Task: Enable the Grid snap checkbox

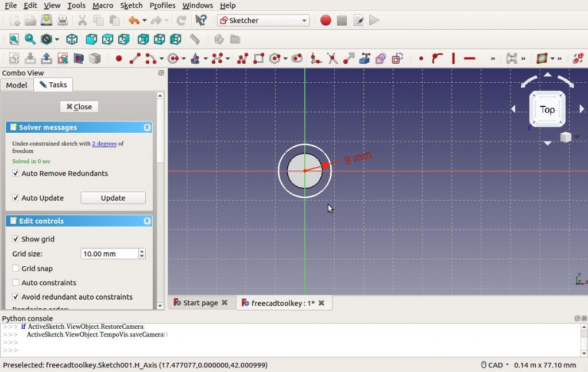Action: (x=16, y=269)
